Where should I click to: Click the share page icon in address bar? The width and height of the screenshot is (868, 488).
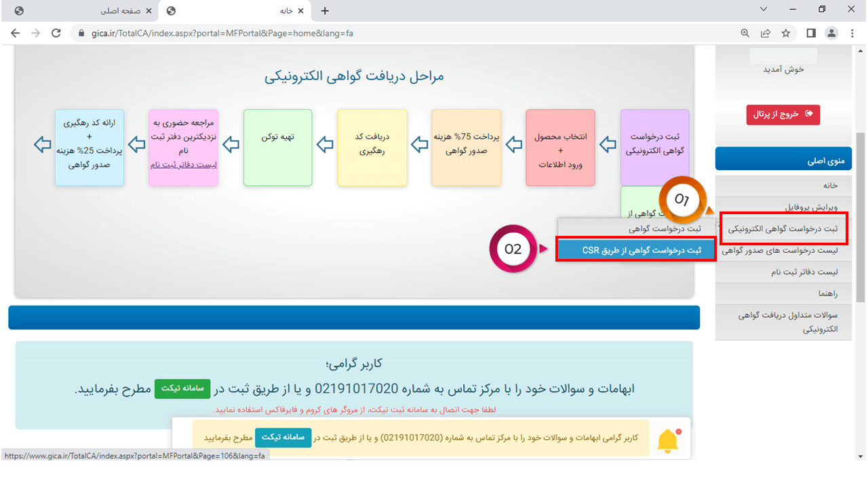pyautogui.click(x=766, y=33)
